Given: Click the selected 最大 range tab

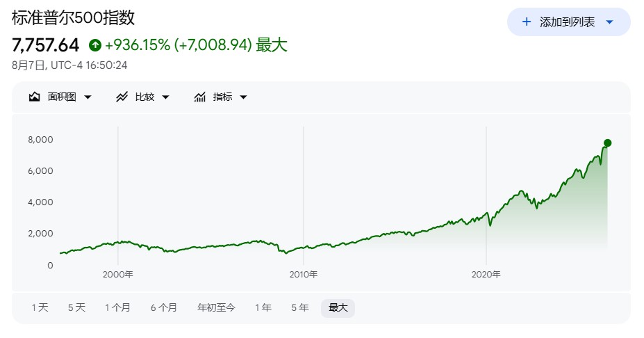Looking at the screenshot, I should (338, 308).
